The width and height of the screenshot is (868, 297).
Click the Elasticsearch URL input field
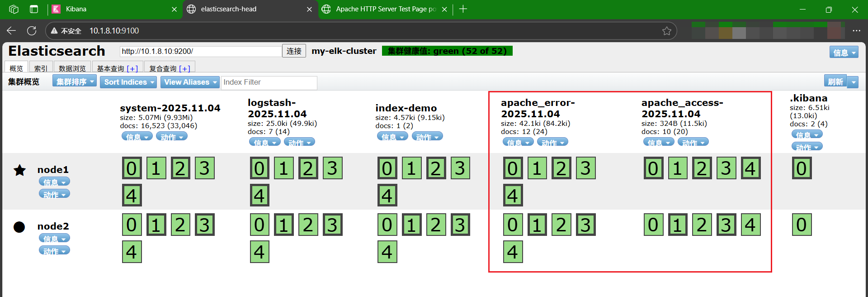point(201,51)
